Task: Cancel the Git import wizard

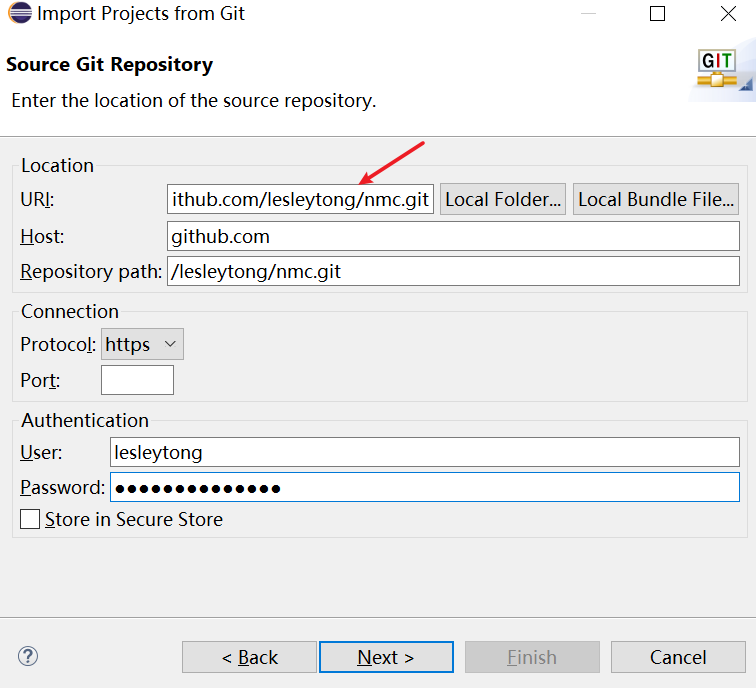Action: 678,657
